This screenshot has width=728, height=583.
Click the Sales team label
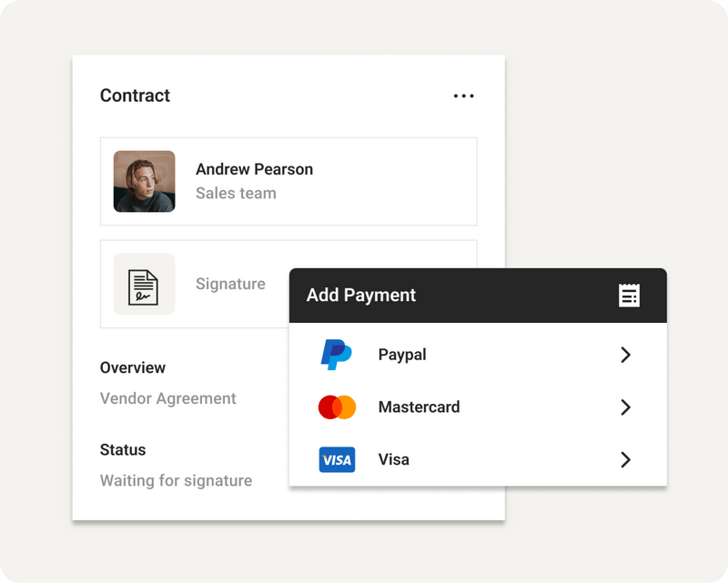236,193
